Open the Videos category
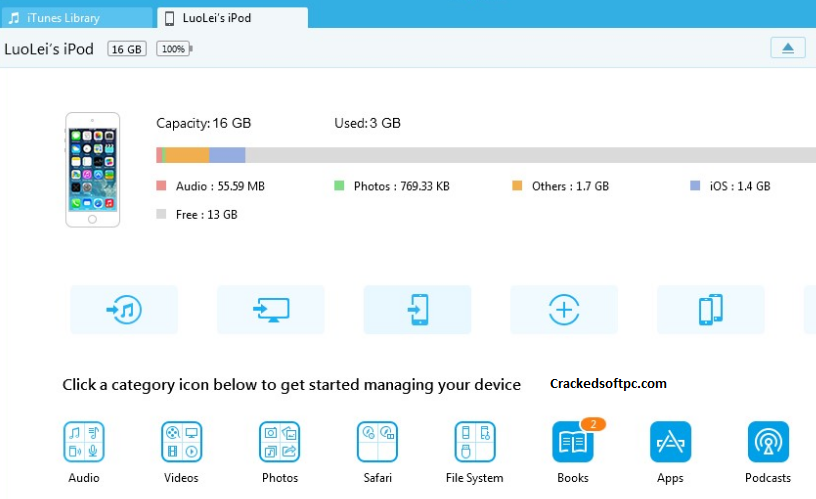The height and width of the screenshot is (499, 816). [181, 453]
